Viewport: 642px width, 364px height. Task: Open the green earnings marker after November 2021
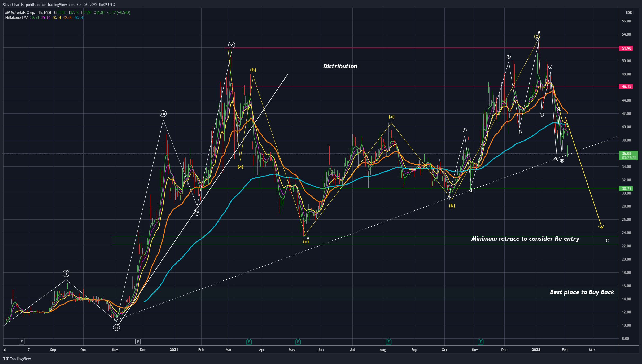pos(481,341)
